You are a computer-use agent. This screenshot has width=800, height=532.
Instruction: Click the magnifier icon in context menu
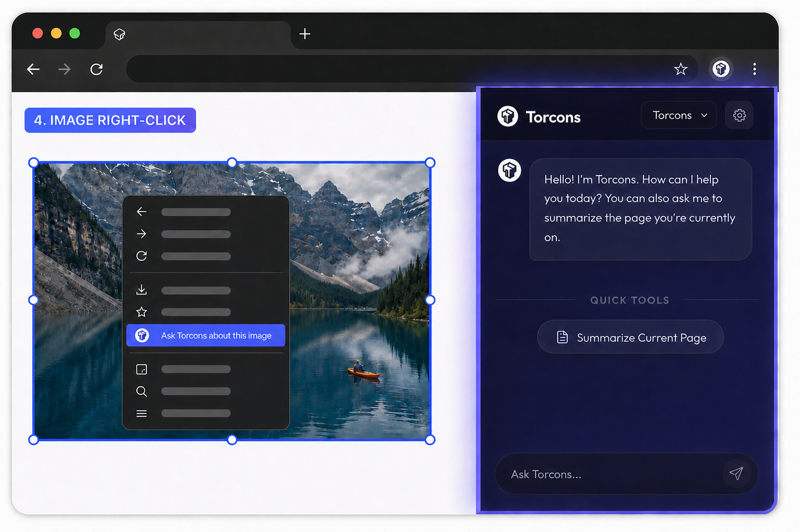click(142, 391)
